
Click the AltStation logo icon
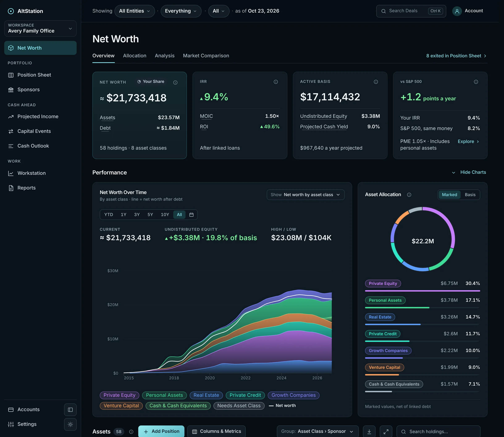click(11, 11)
